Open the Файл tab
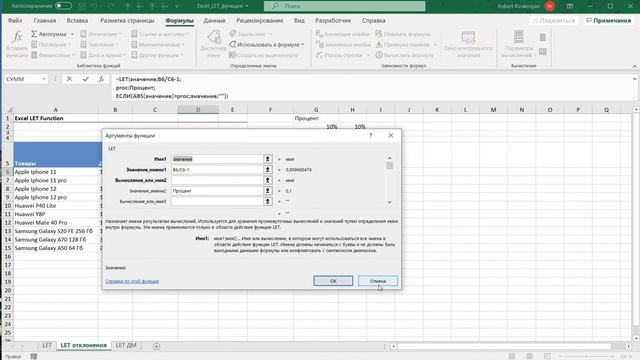The height and width of the screenshot is (360, 640). click(15, 20)
